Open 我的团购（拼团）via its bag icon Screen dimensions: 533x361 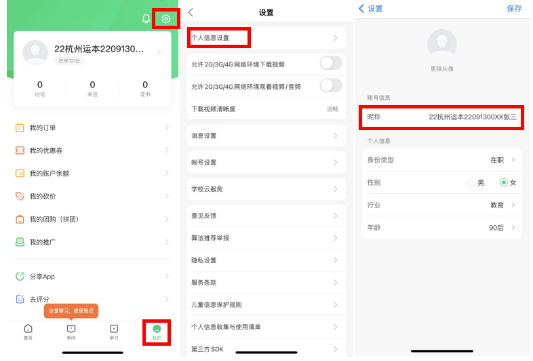click(20, 219)
